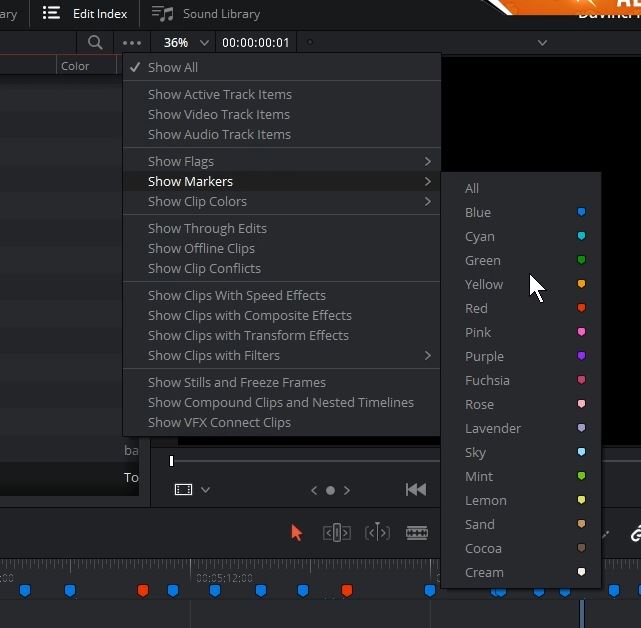Open the three-dot options menu

[132, 43]
